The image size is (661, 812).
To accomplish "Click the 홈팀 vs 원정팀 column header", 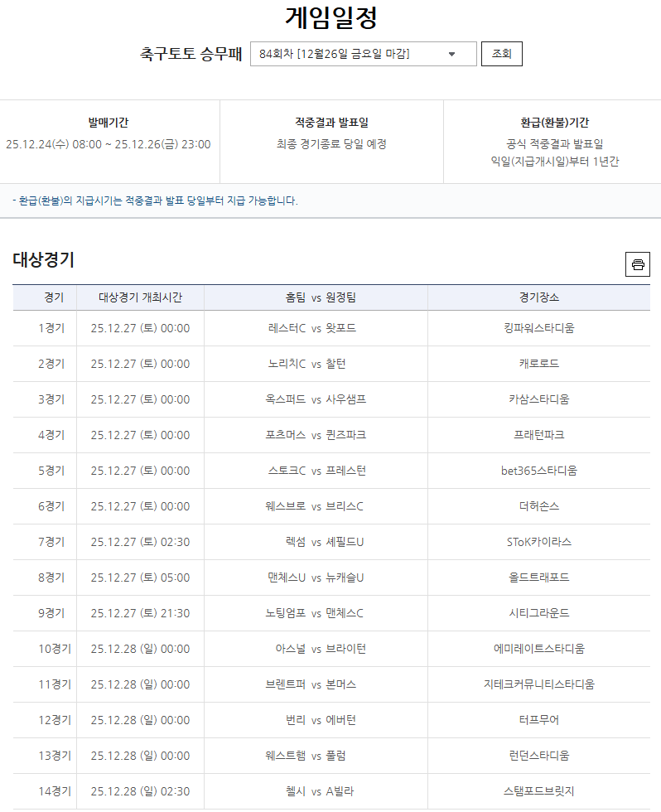I will click(316, 297).
